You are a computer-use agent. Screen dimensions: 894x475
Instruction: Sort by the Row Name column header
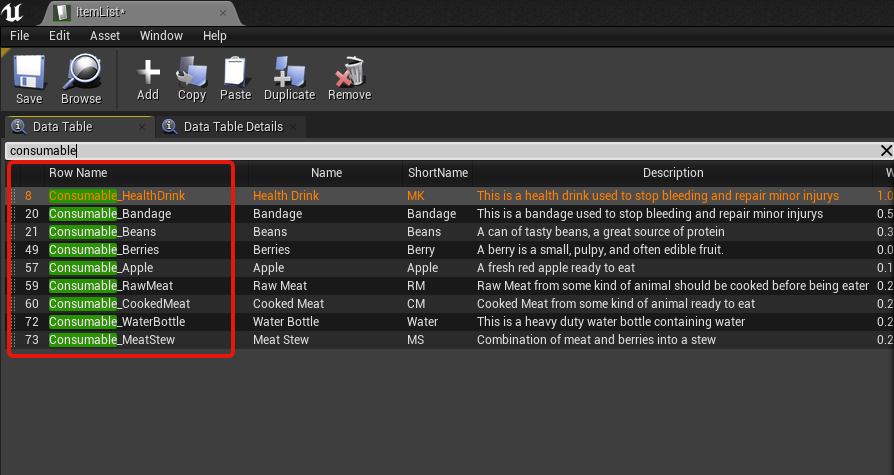tap(78, 173)
